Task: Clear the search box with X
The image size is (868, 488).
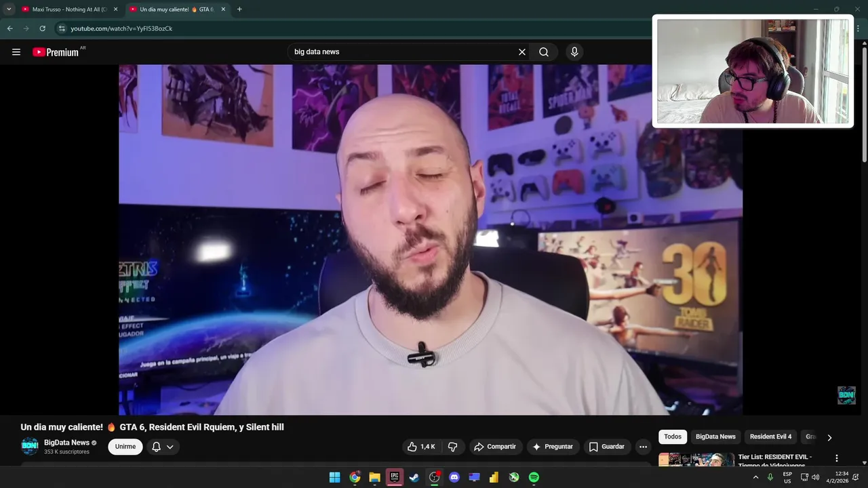Action: point(522,52)
